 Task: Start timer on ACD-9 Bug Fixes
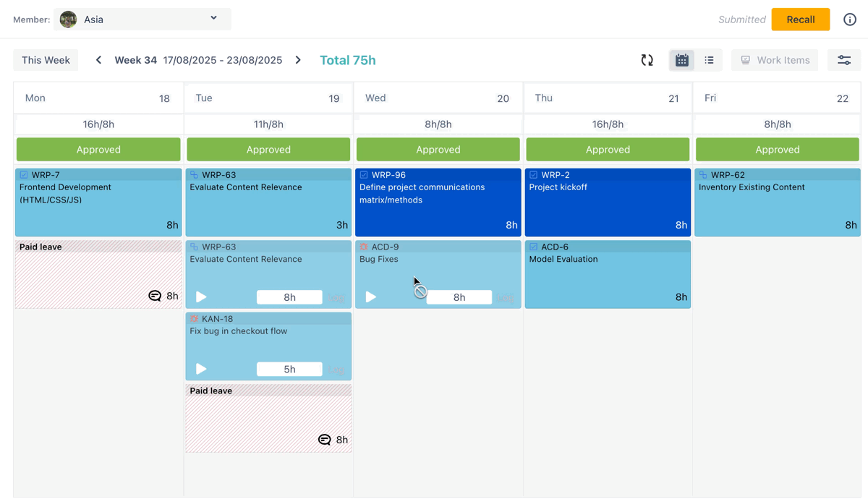[x=371, y=297]
